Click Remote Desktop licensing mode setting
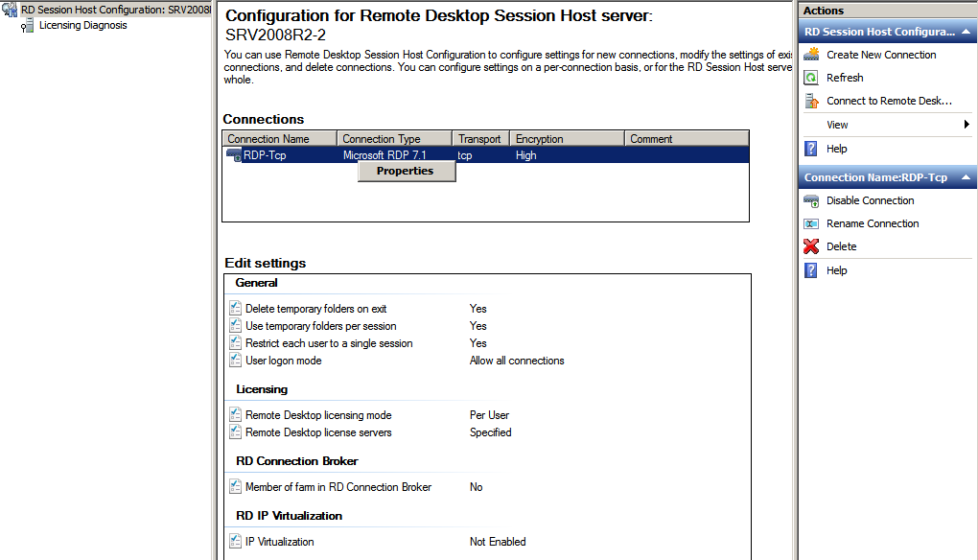Image resolution: width=978 pixels, height=560 pixels. tap(318, 415)
